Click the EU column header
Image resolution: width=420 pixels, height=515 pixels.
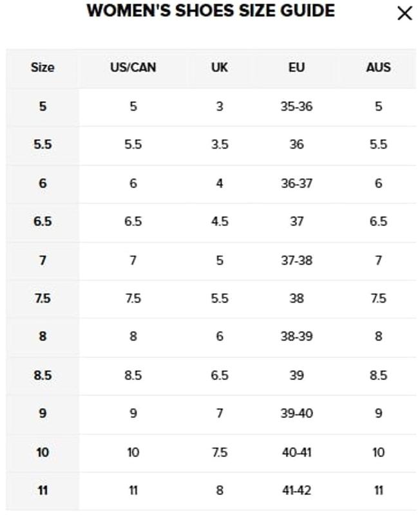pos(296,68)
